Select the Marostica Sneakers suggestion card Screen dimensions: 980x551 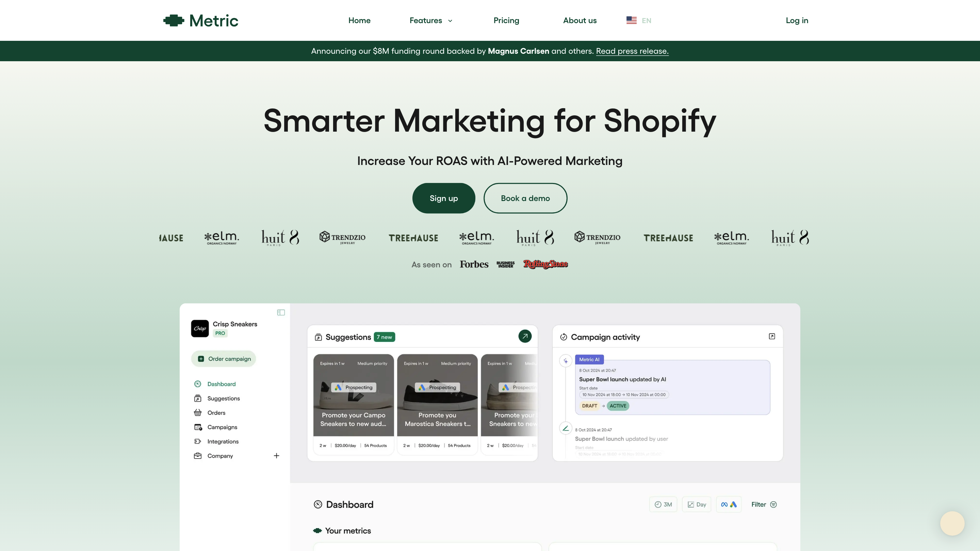[437, 404]
